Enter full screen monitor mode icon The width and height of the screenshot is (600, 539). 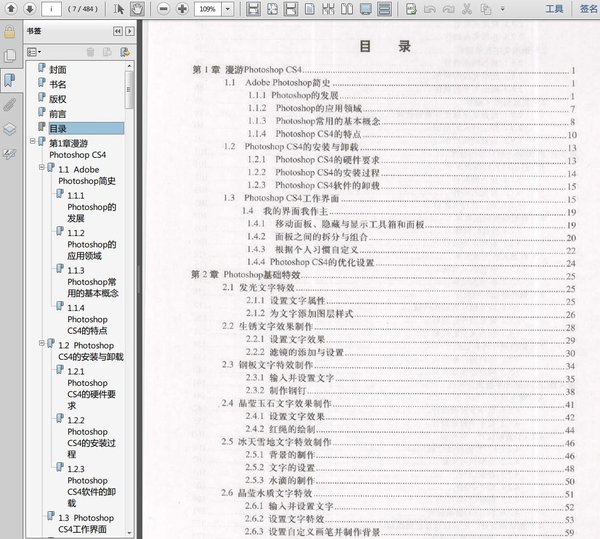pos(366,9)
